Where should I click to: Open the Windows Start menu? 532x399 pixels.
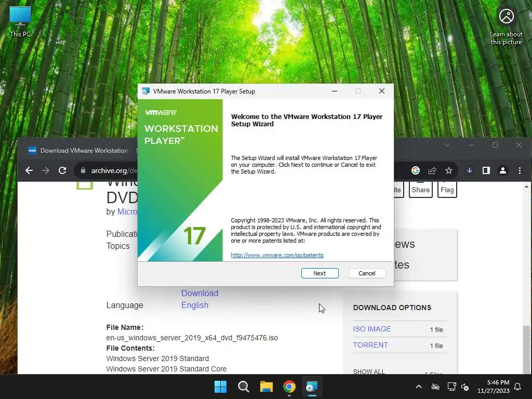[220, 387]
